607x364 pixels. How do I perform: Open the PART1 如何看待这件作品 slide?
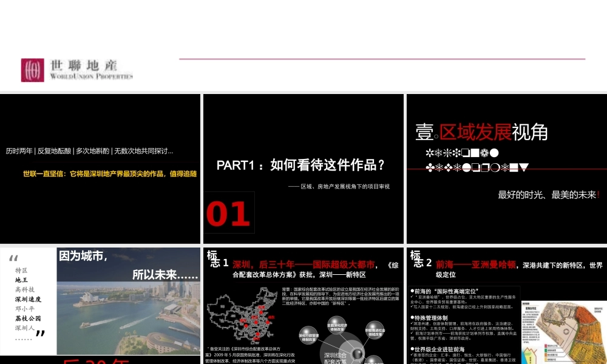(x=303, y=169)
